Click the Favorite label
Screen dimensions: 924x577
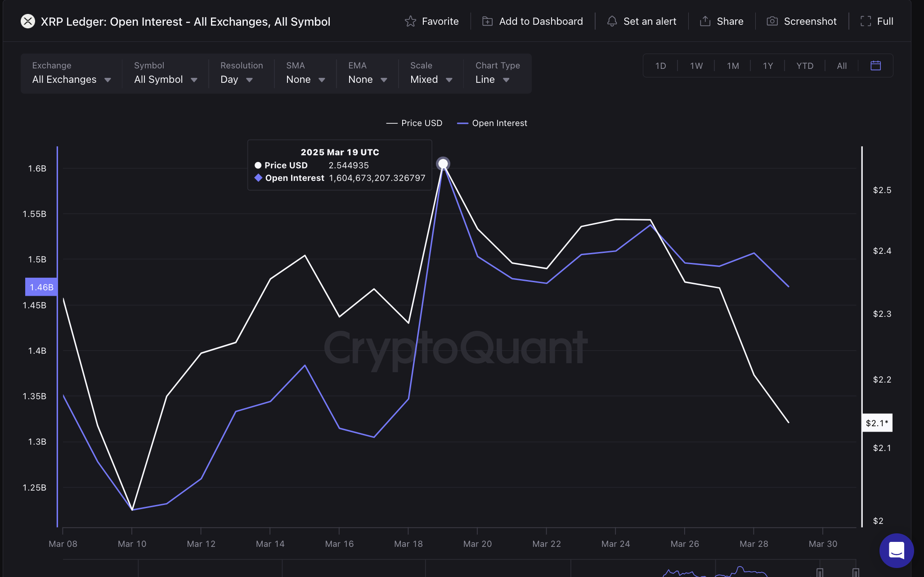440,21
